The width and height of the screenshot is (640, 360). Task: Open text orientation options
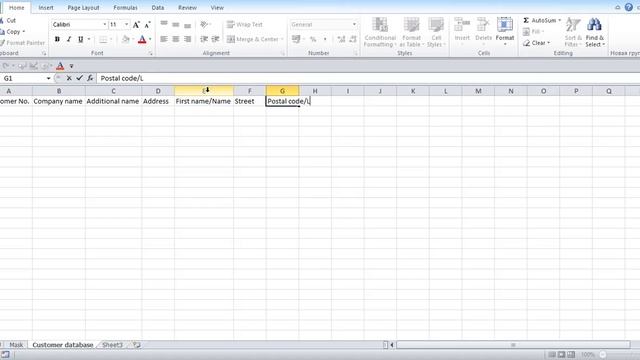pyautogui.click(x=205, y=24)
